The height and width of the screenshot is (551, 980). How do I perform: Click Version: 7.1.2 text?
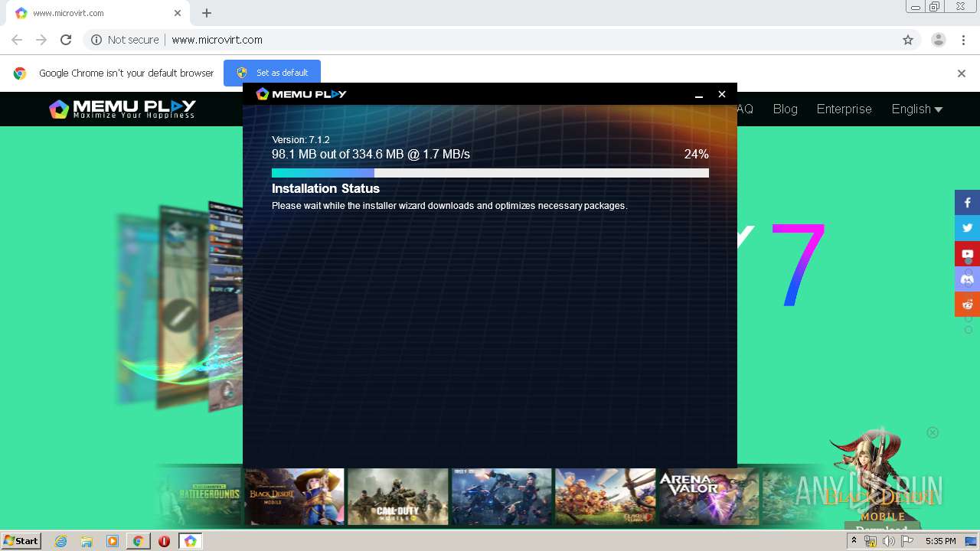(x=301, y=140)
